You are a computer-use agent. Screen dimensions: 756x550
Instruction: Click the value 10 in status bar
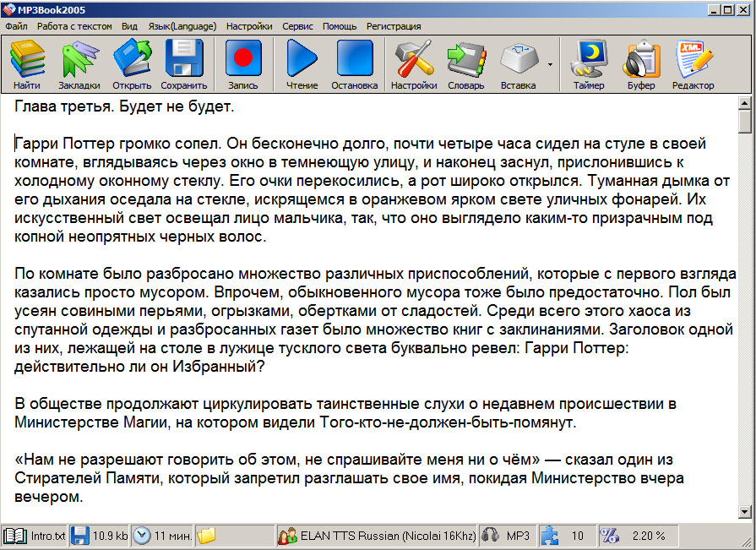click(x=577, y=536)
